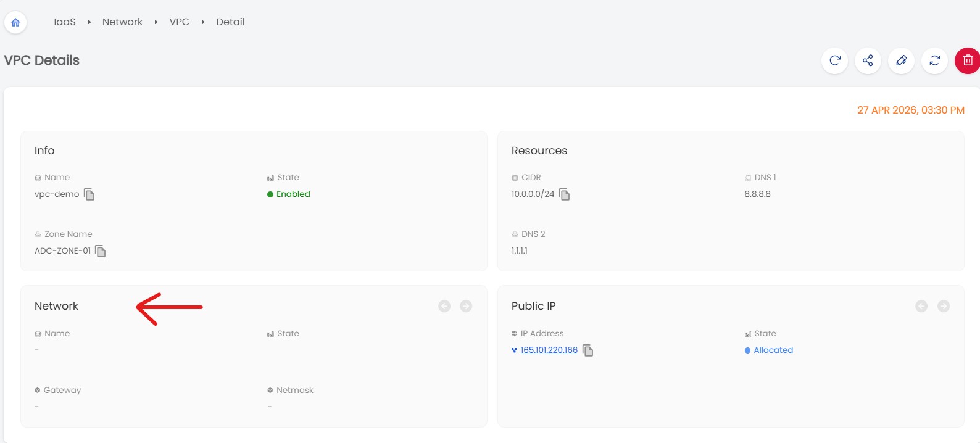Click the Netmask field label
The height and width of the screenshot is (443, 980).
pyautogui.click(x=295, y=390)
